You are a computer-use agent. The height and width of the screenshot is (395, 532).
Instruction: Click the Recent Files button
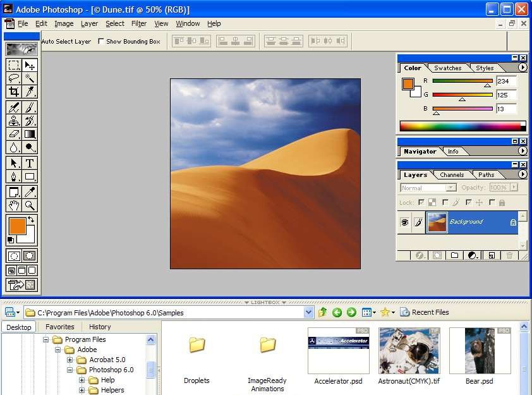(424, 312)
